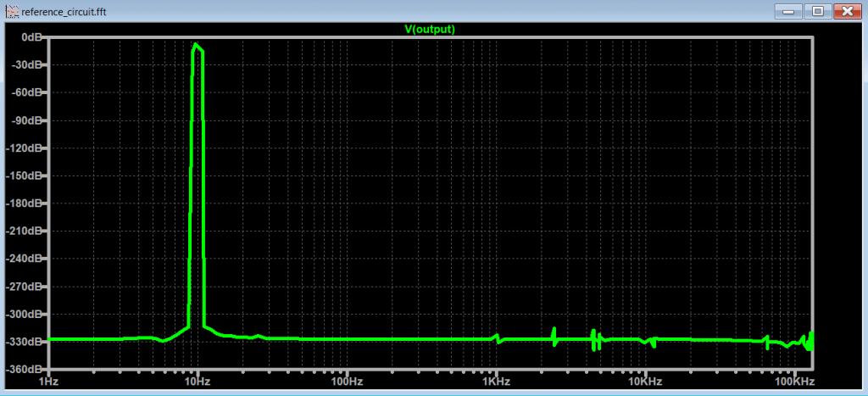Click the 100Hz frequency axis label
868x396 pixels.
(x=347, y=382)
